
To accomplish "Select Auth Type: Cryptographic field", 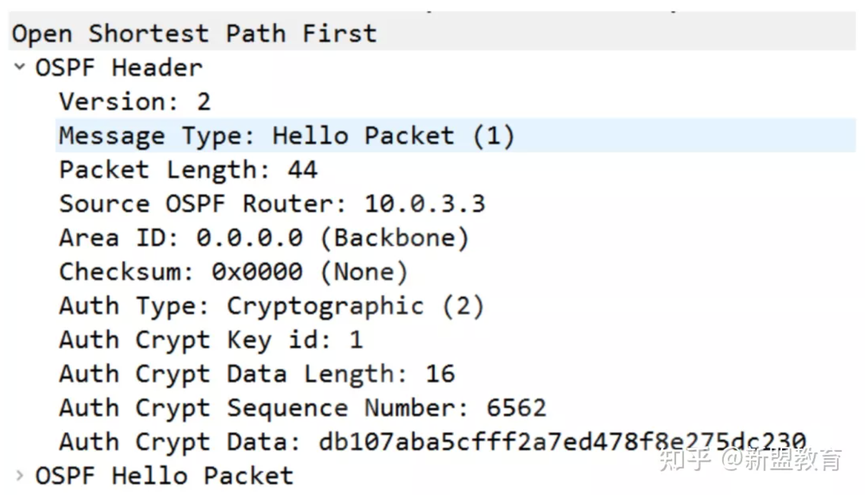I will [271, 306].
